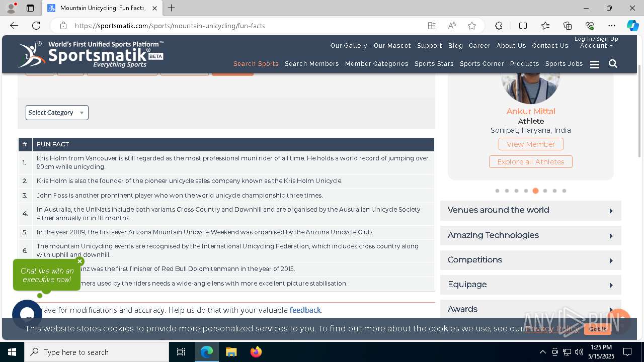The height and width of the screenshot is (362, 644).
Task: Open File Explorer from taskbar
Action: 231,352
